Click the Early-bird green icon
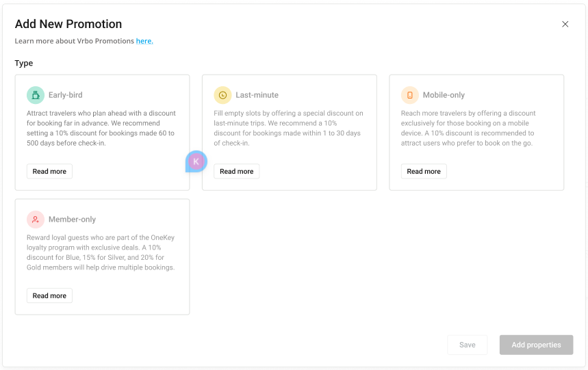This screenshot has width=588, height=370. [36, 95]
